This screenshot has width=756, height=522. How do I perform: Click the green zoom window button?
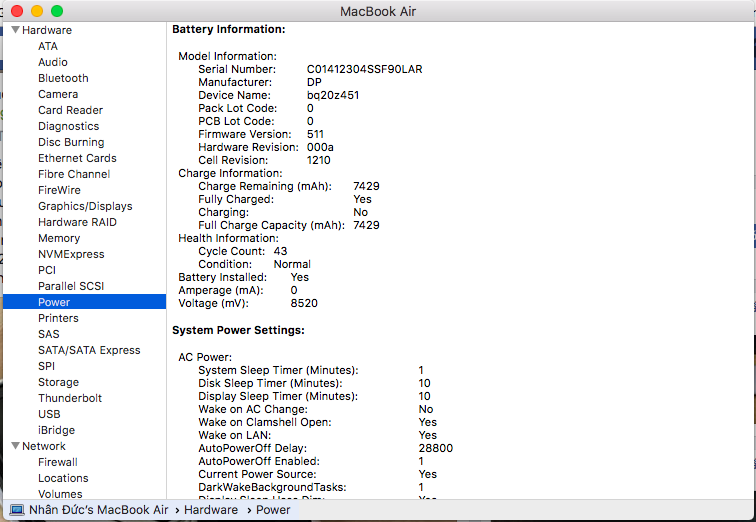point(57,11)
